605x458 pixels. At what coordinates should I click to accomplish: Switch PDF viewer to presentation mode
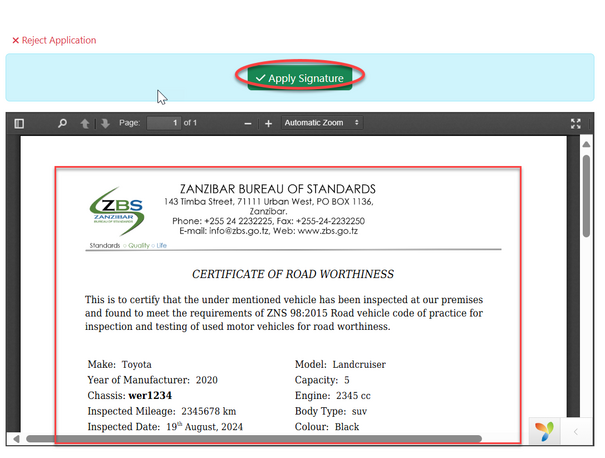tap(575, 123)
